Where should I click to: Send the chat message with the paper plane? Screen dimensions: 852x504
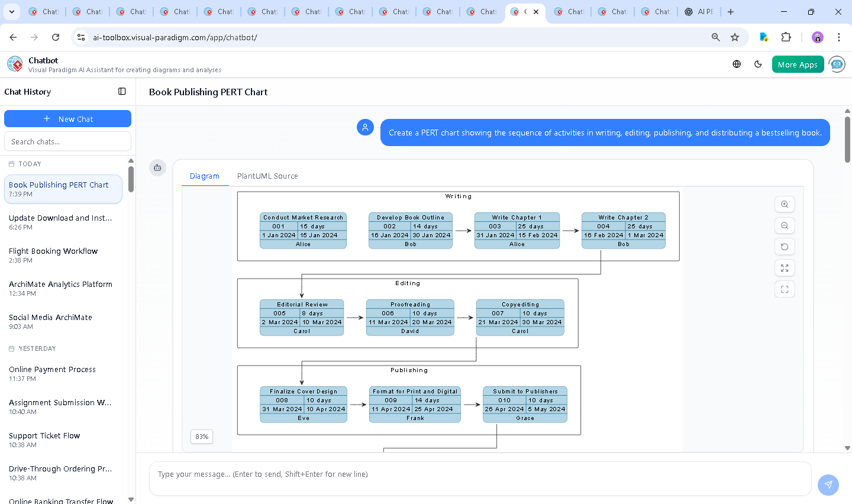(x=828, y=484)
